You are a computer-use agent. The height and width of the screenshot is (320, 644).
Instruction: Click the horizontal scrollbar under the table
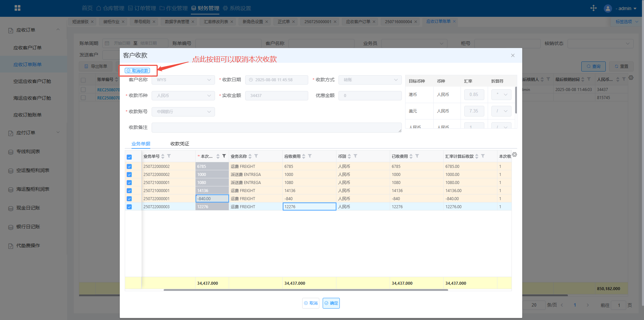point(305,290)
